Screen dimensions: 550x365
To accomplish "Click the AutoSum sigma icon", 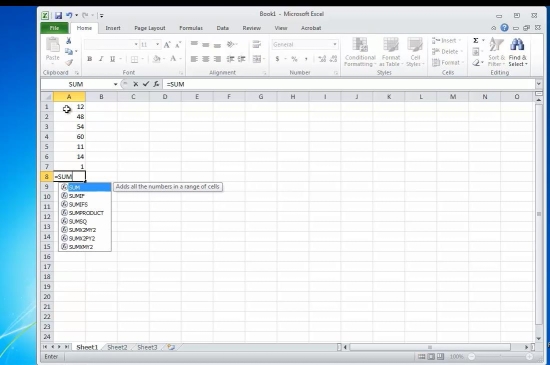I will [x=476, y=41].
